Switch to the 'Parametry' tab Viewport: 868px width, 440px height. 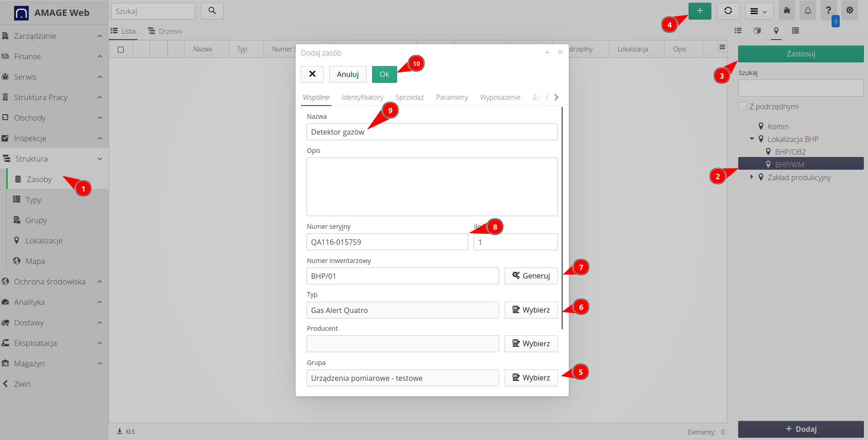(451, 97)
